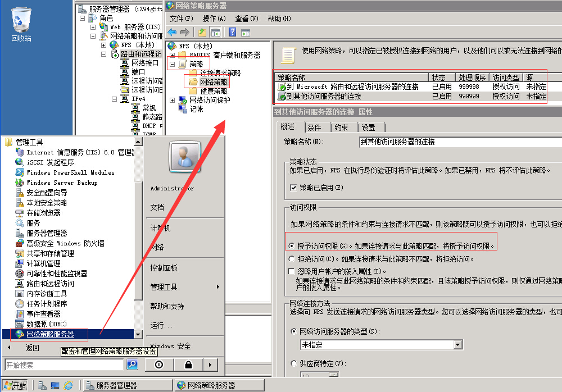Open the 回收站 desktop icon
This screenshot has width=562, height=392.
coord(21,25)
